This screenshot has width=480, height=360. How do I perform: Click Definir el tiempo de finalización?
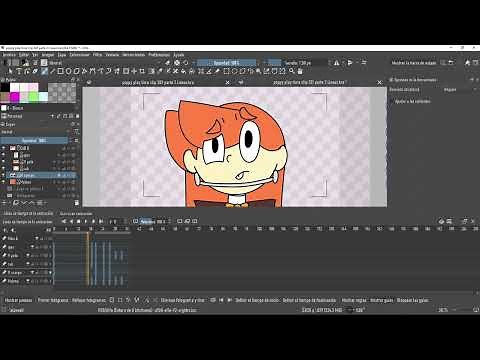(309, 300)
